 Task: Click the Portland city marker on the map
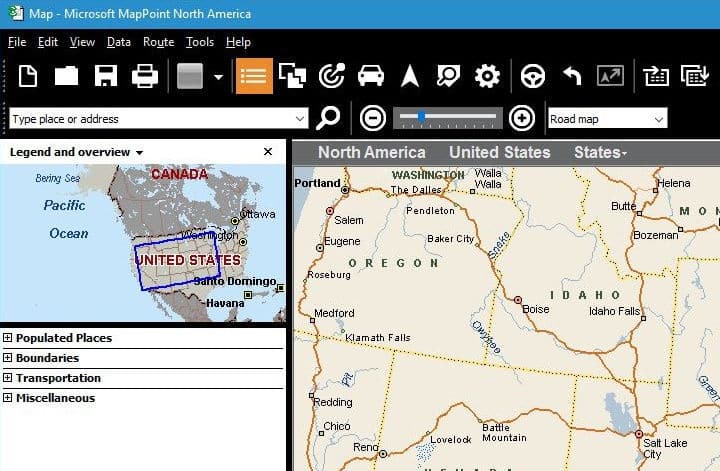(345, 190)
